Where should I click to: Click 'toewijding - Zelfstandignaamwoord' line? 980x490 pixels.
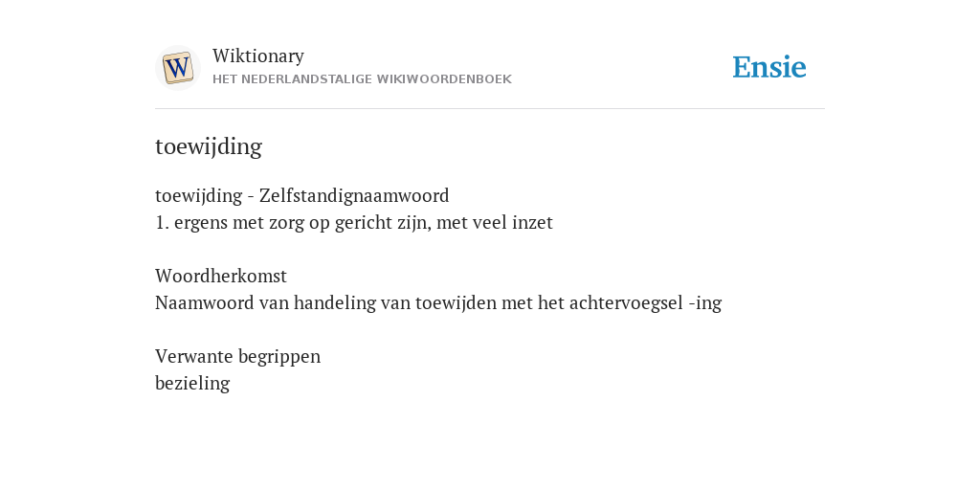[x=301, y=195]
